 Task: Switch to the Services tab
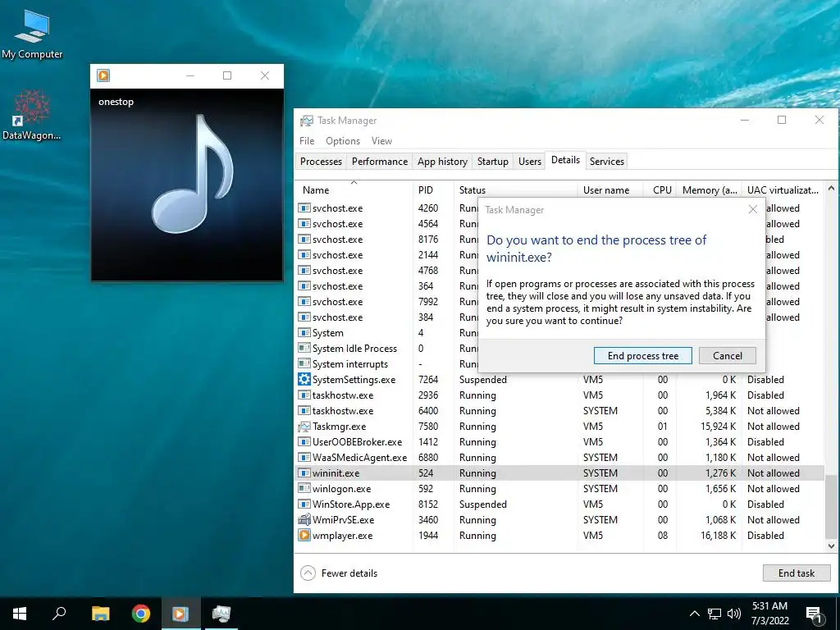pos(606,162)
